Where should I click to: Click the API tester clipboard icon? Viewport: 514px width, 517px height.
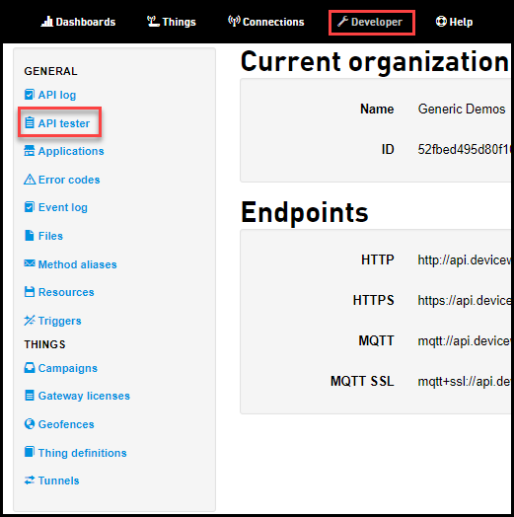point(29,123)
